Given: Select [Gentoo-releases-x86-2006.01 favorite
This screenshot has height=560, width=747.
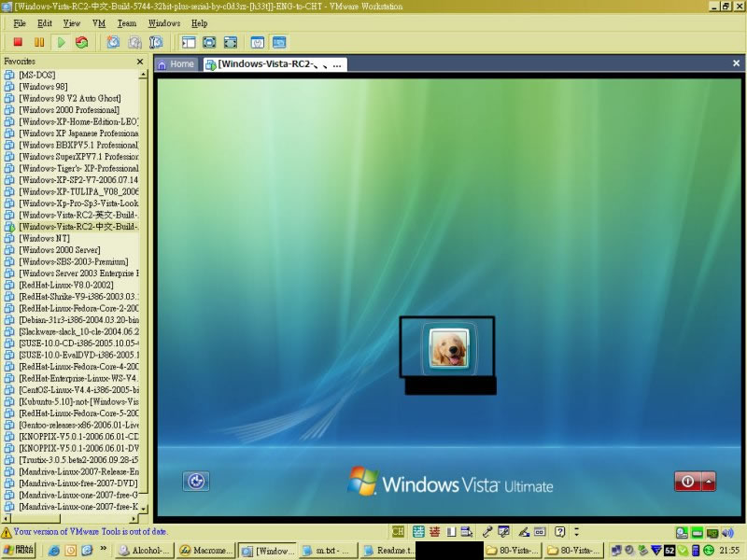Looking at the screenshot, I should (x=78, y=425).
